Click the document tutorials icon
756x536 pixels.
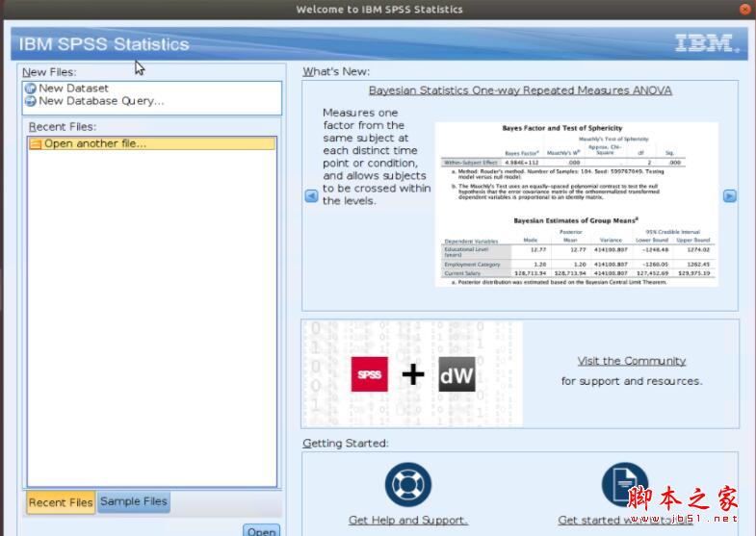(x=624, y=484)
